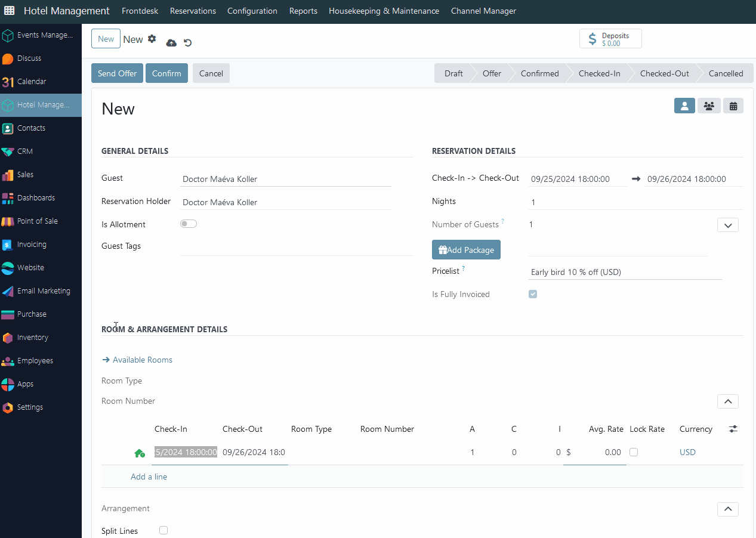Click the Add Package button

(466, 250)
